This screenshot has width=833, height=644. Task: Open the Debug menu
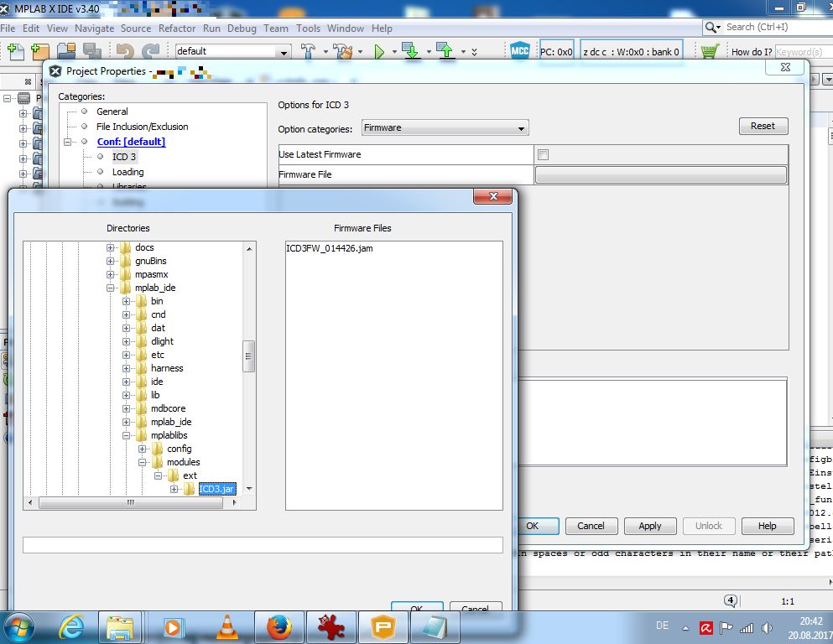coord(242,29)
